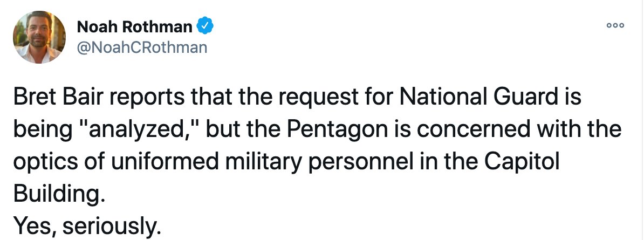
Task: Click the blue verified checkmark badge
Action: [x=204, y=27]
